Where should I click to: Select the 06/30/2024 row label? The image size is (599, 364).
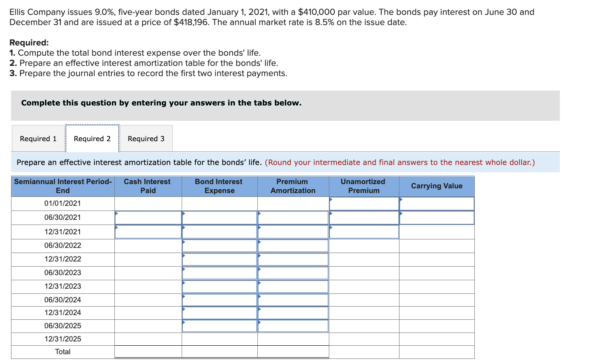coord(63,300)
